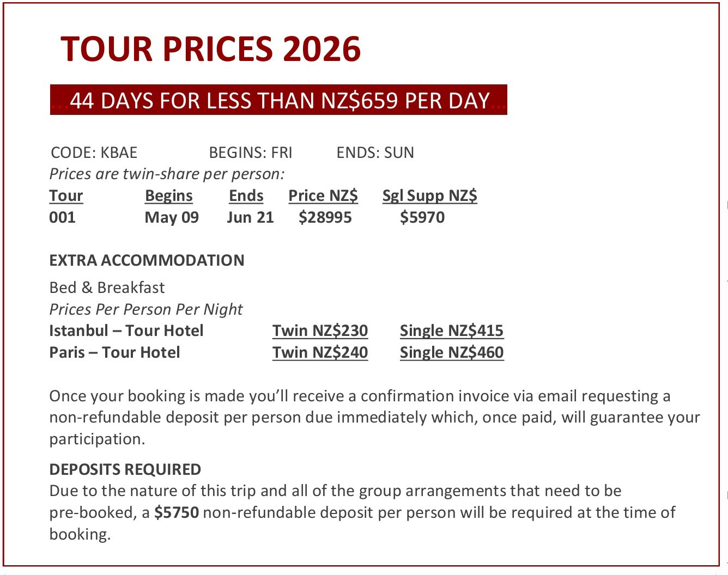Click the tour number 001
The width and height of the screenshot is (728, 575).
62,217
